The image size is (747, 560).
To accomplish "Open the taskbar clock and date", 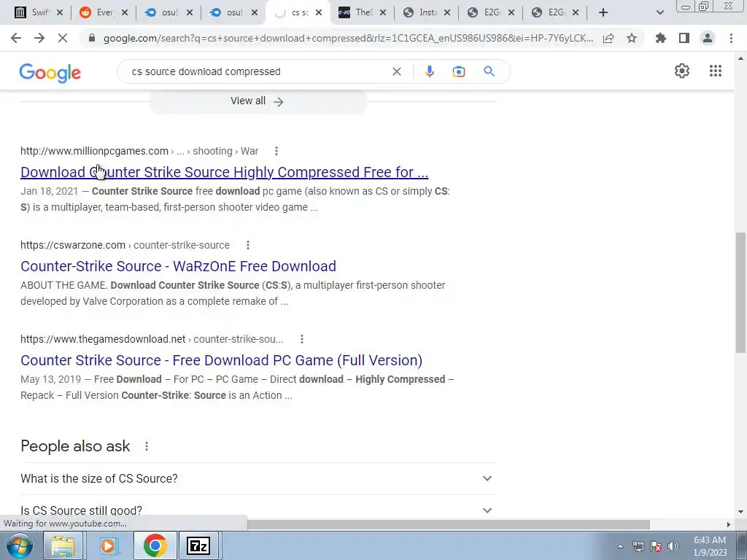I will [710, 546].
